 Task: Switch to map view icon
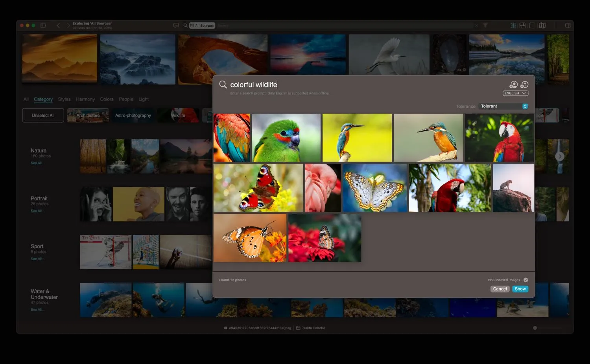click(542, 26)
